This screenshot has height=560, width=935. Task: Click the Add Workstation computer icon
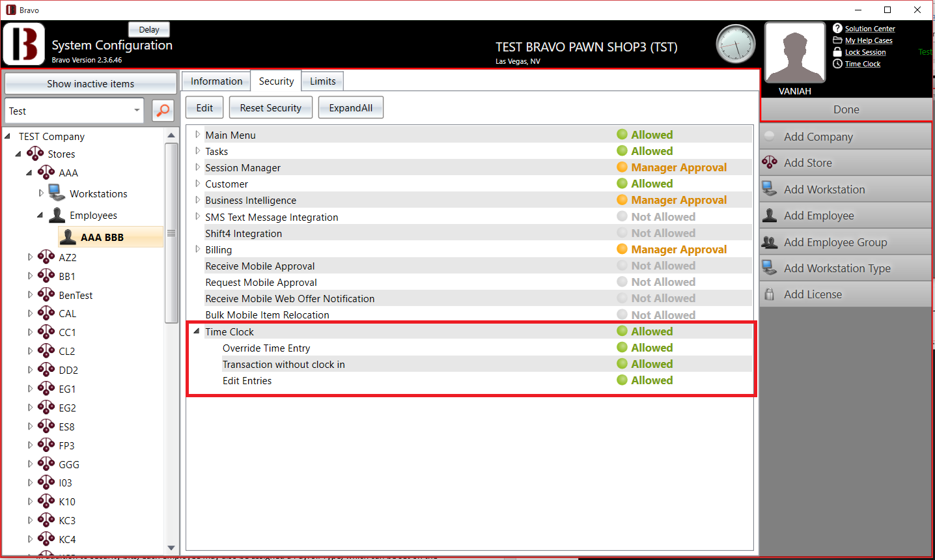coord(770,189)
